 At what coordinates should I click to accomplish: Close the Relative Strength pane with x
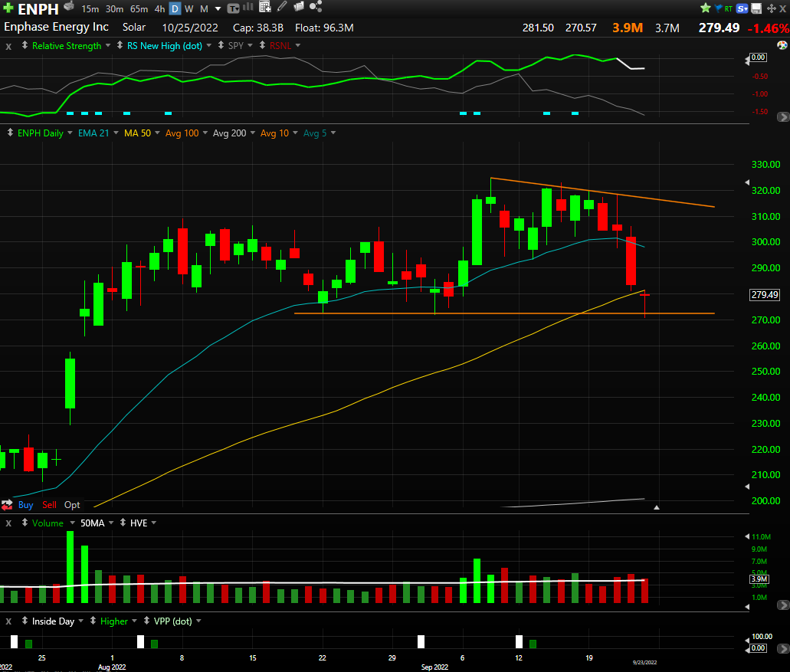[8, 46]
